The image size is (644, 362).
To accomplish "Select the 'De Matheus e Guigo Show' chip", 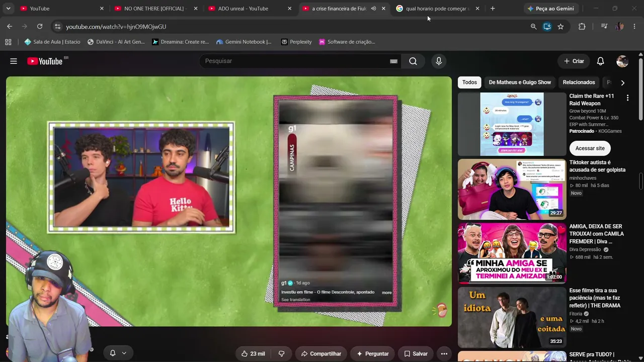I will point(520,82).
